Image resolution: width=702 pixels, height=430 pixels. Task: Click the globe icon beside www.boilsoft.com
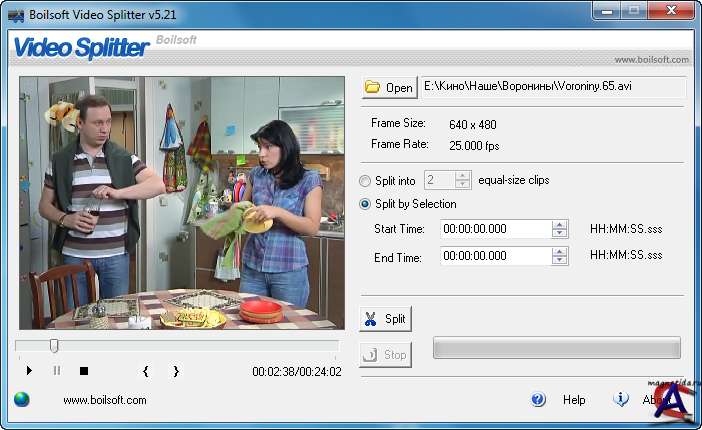click(22, 399)
